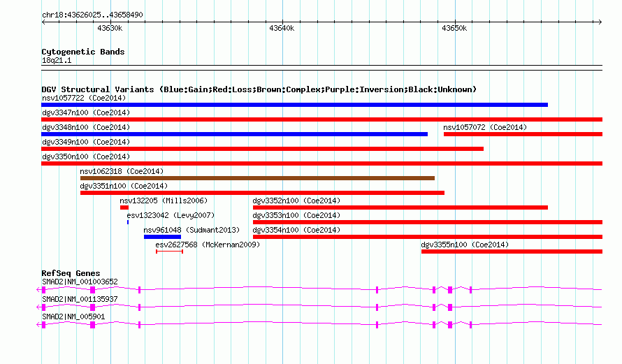
Task: Click the dgv3352n100 (Coe2014) label
Action: [297, 201]
